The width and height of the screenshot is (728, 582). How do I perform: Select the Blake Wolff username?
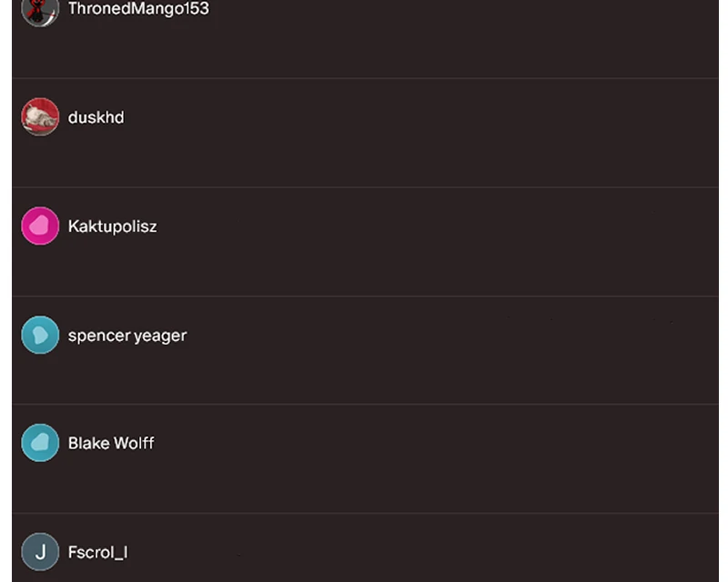[x=111, y=443]
